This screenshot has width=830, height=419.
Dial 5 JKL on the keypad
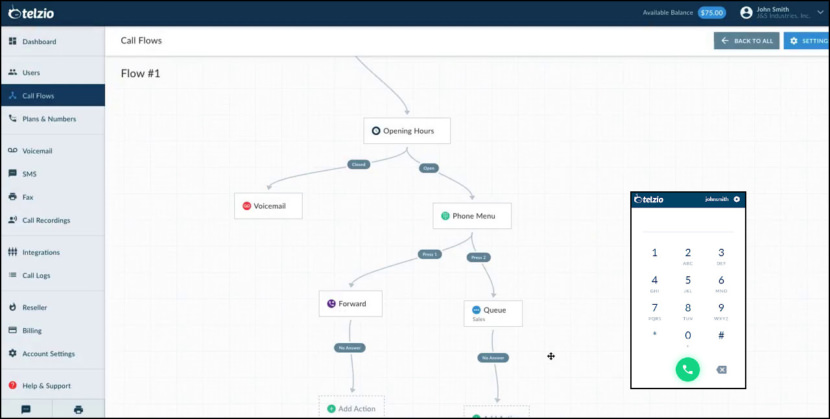688,283
